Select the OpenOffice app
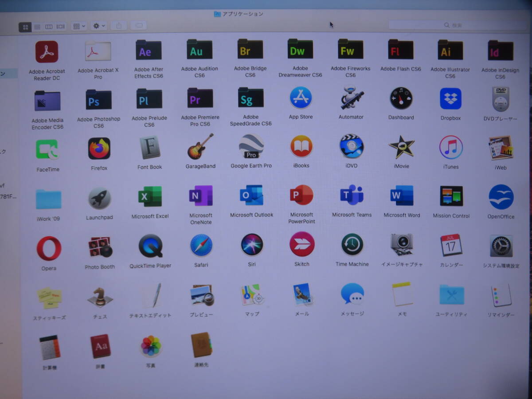Viewport: 532px width, 399px height. click(501, 197)
